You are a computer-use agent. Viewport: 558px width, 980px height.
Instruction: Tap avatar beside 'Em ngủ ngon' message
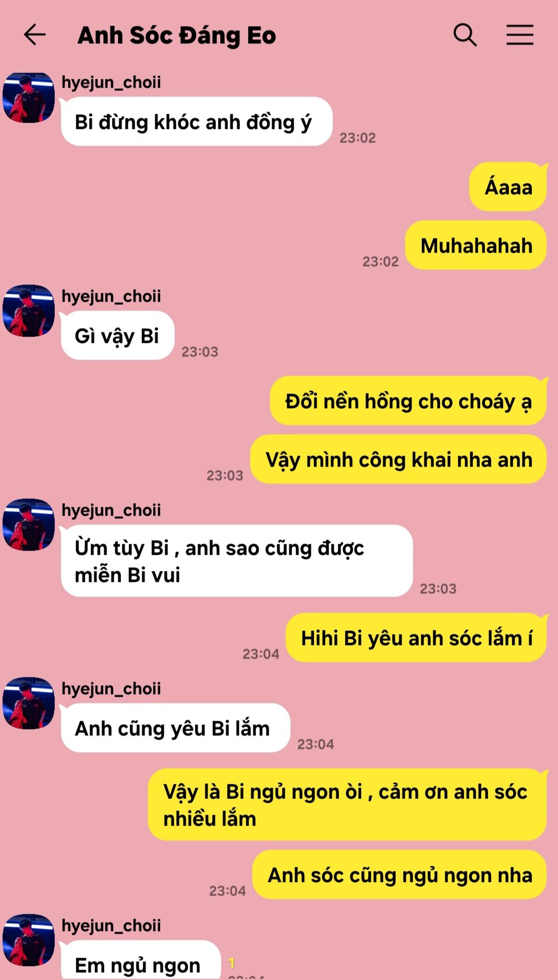29,940
